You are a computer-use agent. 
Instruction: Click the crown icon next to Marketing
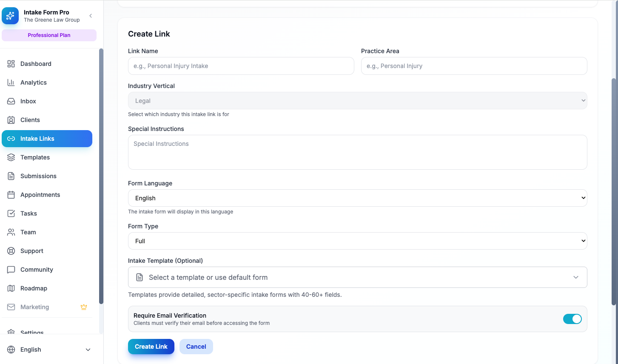(x=83, y=307)
